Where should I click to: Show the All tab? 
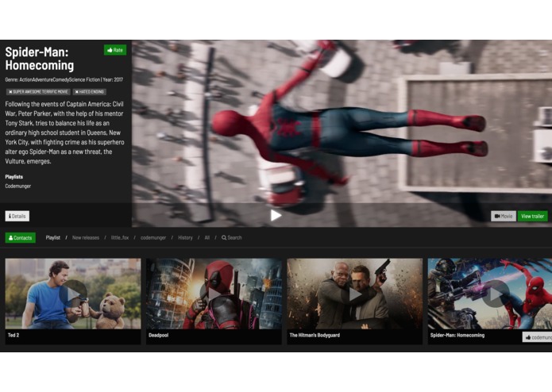(207, 238)
